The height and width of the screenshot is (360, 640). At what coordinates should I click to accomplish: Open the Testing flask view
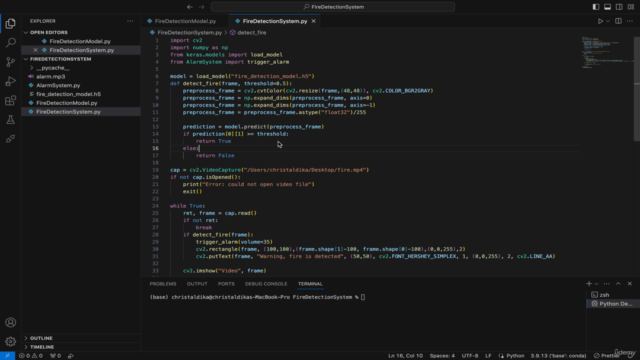click(11, 120)
